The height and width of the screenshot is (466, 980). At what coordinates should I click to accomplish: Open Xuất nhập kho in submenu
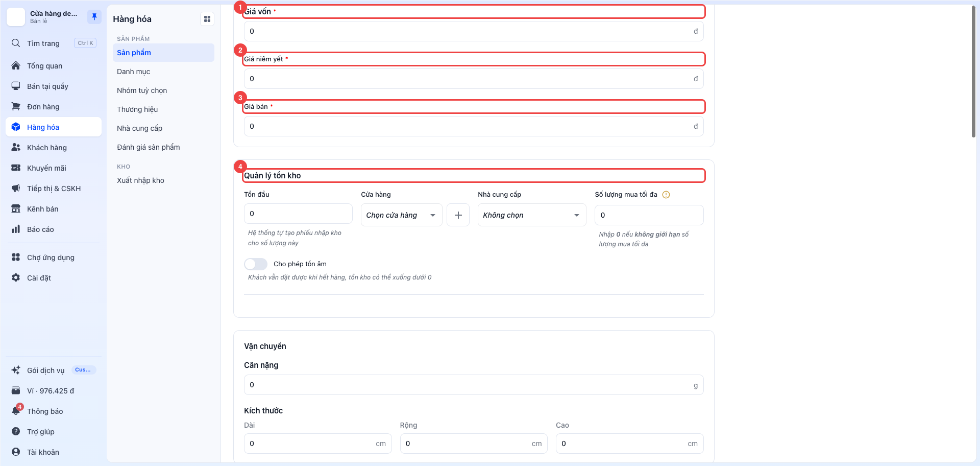tap(163, 180)
